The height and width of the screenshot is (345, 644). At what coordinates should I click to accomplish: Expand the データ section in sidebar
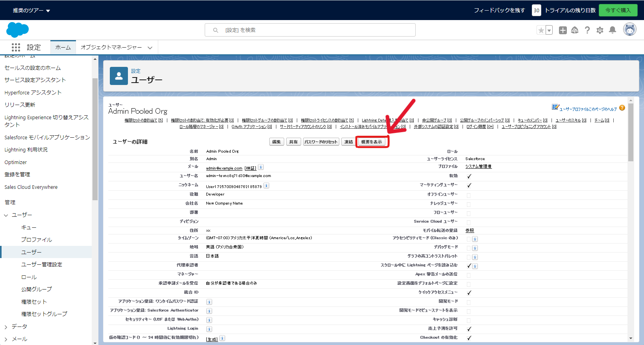point(6,327)
